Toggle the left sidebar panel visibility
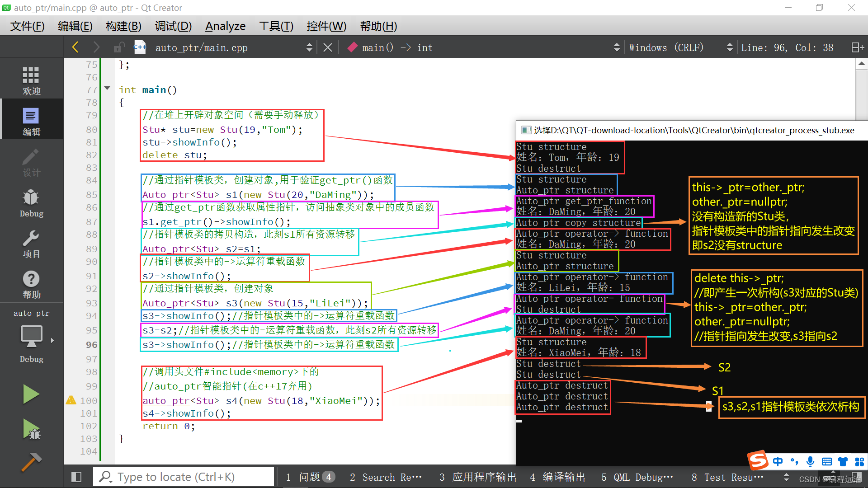Image resolution: width=868 pixels, height=488 pixels. (x=76, y=476)
